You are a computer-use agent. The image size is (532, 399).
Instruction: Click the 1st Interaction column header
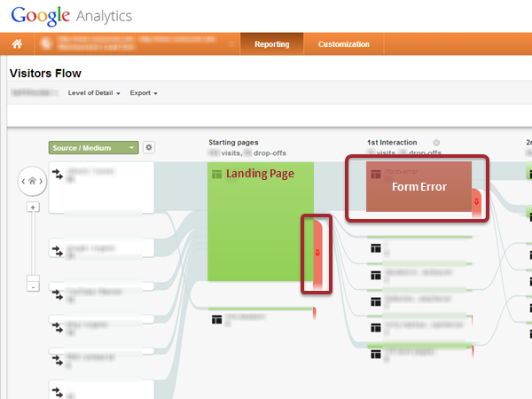(x=392, y=143)
